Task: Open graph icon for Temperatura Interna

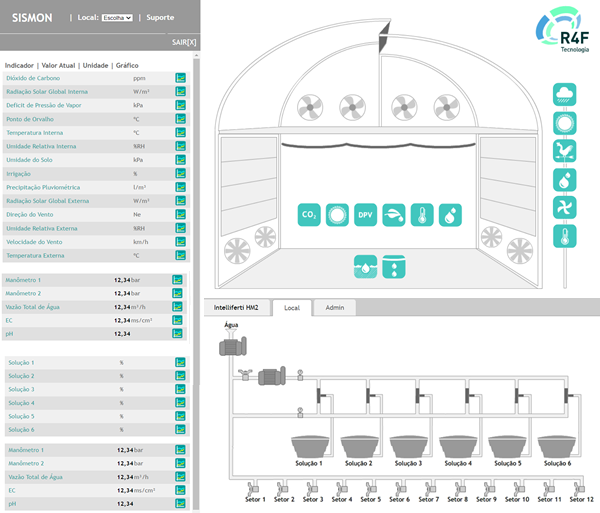Action: coord(181,132)
